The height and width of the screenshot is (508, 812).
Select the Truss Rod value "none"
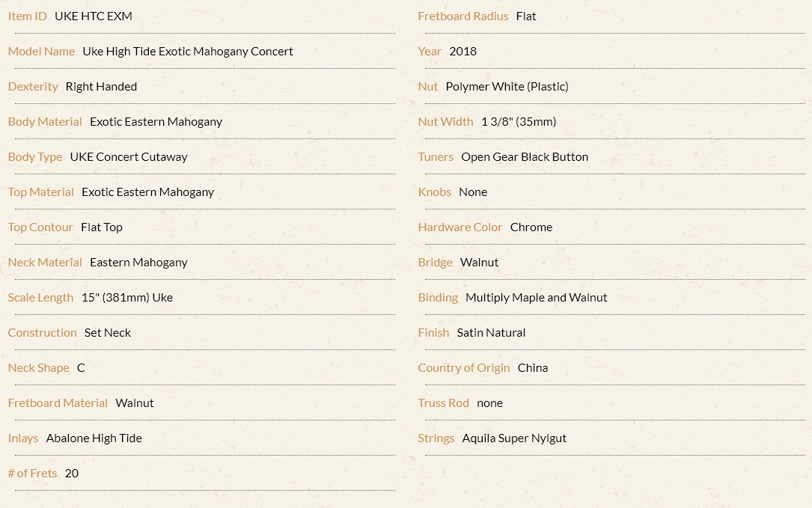[490, 403]
